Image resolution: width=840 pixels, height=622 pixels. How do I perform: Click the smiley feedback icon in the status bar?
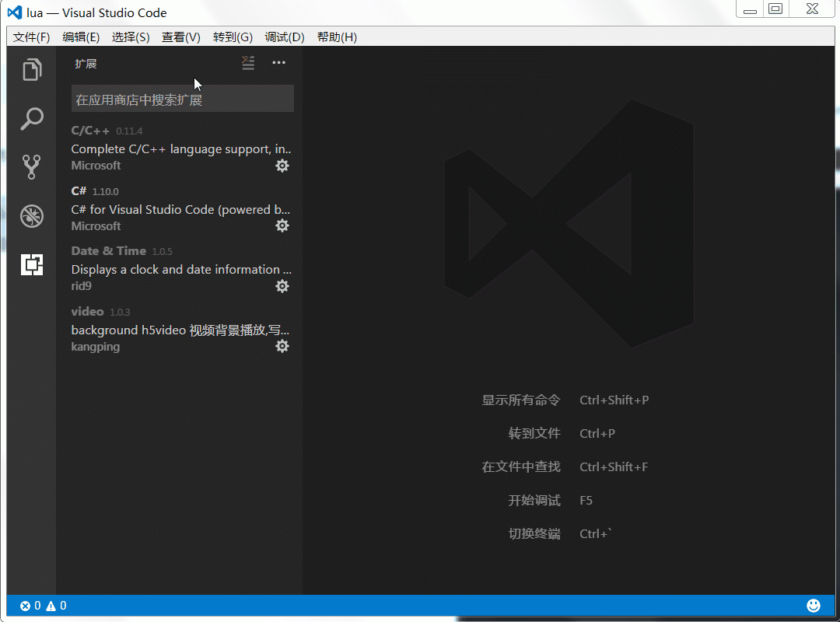pyautogui.click(x=813, y=605)
